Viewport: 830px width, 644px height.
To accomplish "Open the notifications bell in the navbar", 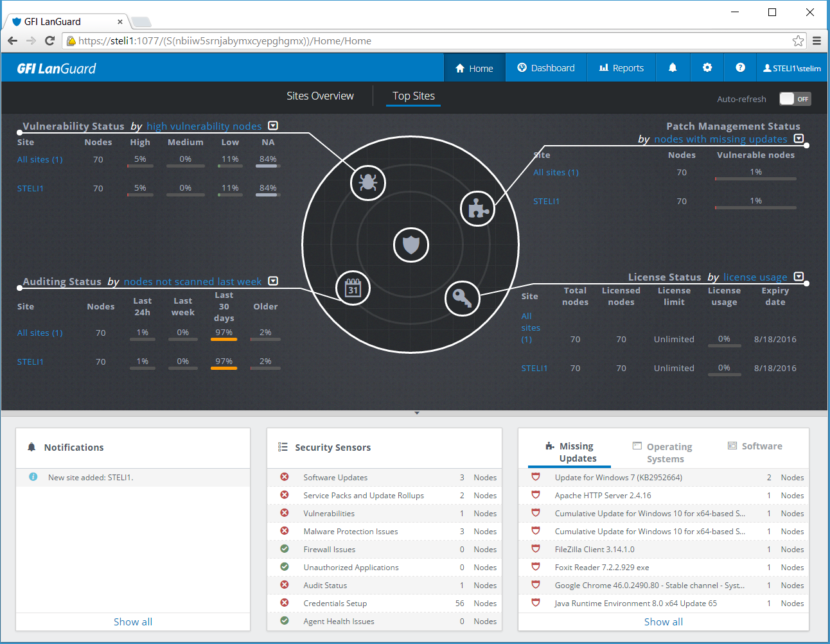I will click(x=673, y=67).
